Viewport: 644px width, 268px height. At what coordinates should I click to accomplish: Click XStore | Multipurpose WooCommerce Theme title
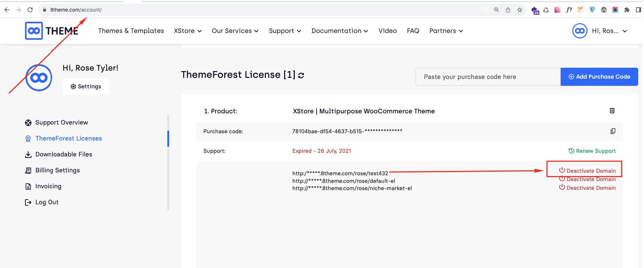point(364,111)
